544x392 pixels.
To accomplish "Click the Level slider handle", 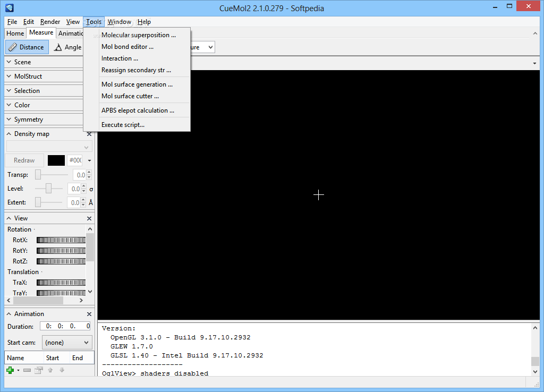I will click(x=48, y=189).
